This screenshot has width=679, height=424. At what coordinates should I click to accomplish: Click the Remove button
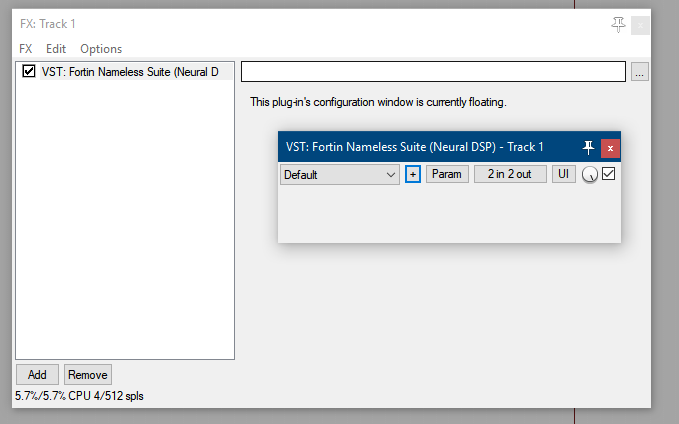coord(88,375)
